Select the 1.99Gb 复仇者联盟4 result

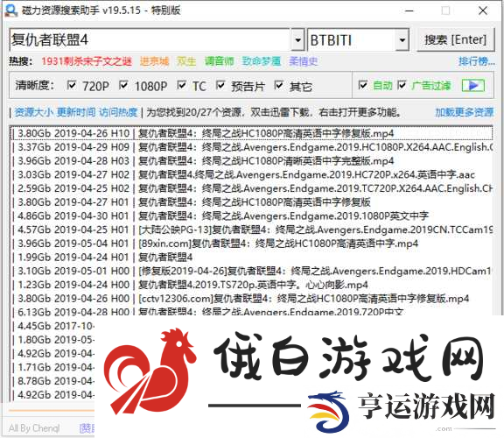pyautogui.click(x=252, y=258)
